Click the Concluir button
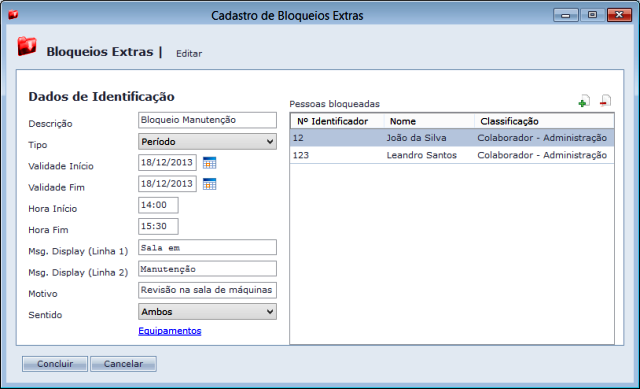The width and height of the screenshot is (640, 389). tap(55, 364)
